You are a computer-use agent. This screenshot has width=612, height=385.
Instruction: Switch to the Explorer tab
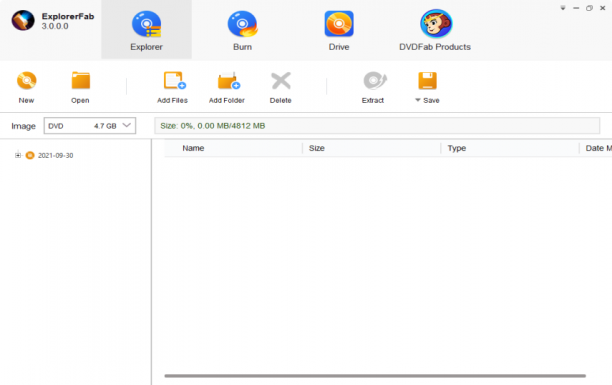(x=146, y=30)
